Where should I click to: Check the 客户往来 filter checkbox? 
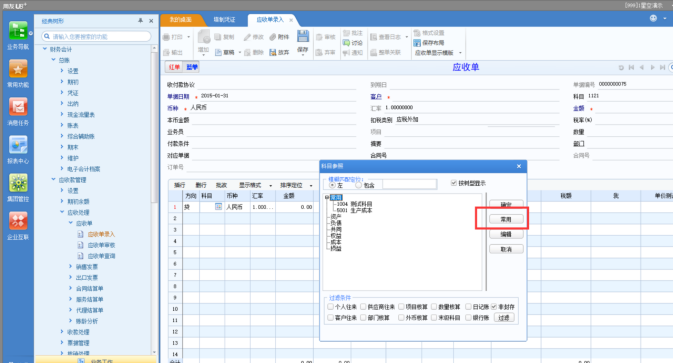[330, 318]
